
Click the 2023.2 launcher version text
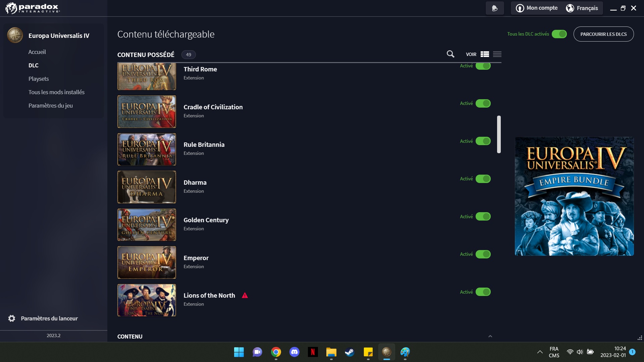[54, 336]
